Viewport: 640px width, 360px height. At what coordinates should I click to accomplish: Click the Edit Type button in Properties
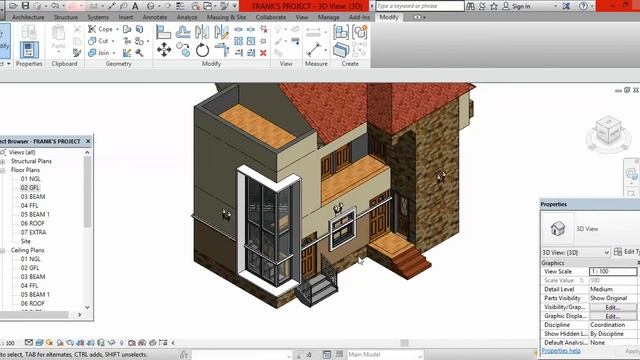(x=626, y=252)
